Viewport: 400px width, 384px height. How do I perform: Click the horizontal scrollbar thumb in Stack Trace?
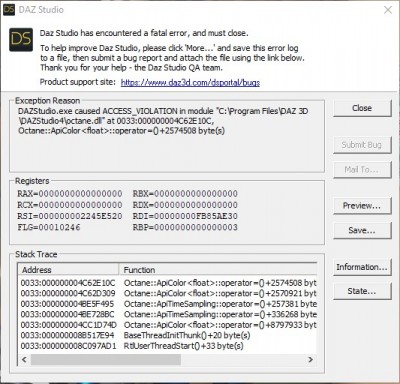pyautogui.click(x=106, y=360)
